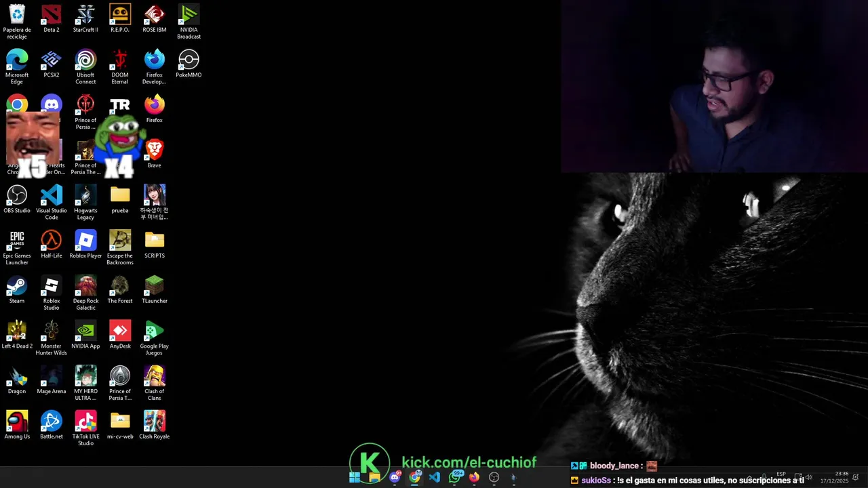Open OBS Studio from the desktop

click(x=17, y=199)
